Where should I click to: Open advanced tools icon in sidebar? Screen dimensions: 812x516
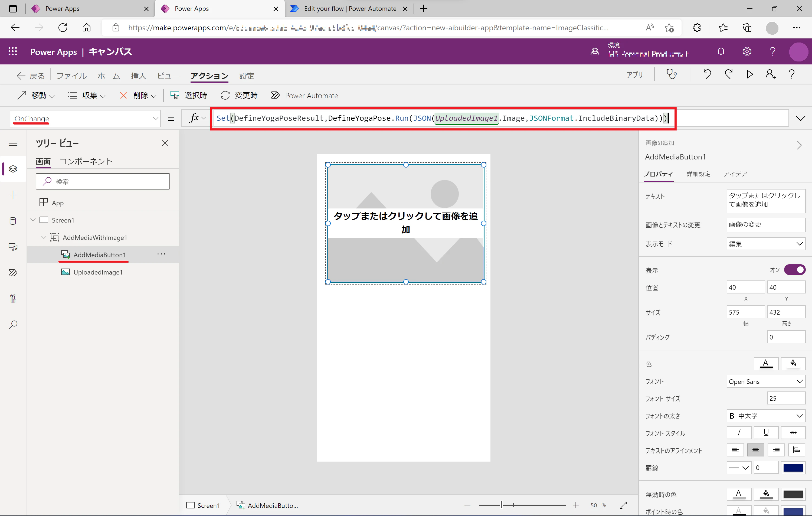click(13, 299)
